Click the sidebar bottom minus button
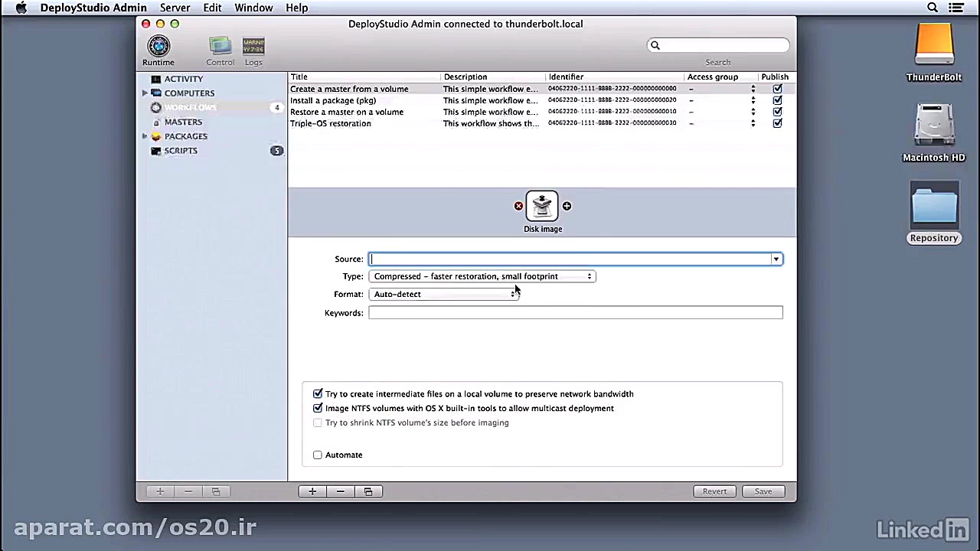980x551 pixels. click(x=188, y=491)
